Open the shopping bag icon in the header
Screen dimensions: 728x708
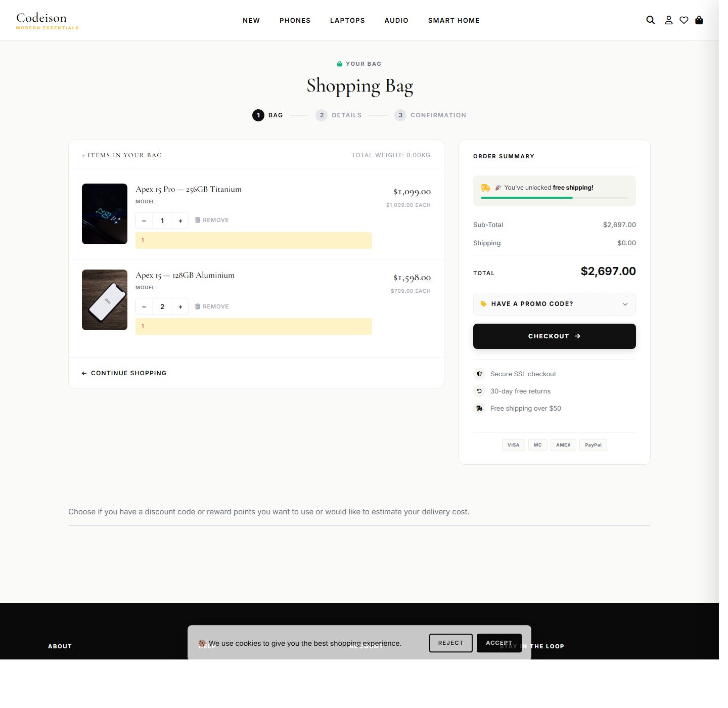700,20
